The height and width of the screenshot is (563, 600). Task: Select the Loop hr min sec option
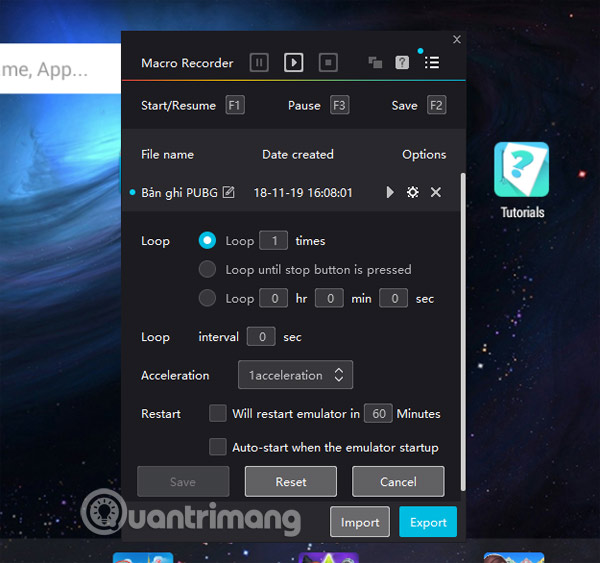pyautogui.click(x=207, y=298)
